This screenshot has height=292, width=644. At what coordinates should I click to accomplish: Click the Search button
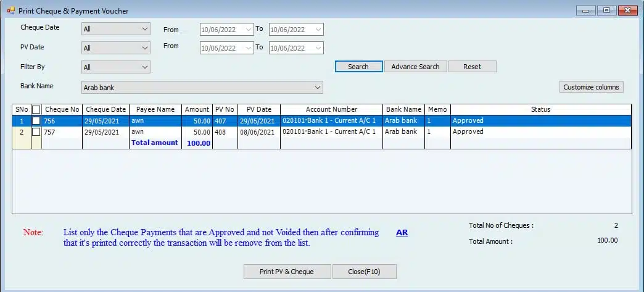pos(358,67)
